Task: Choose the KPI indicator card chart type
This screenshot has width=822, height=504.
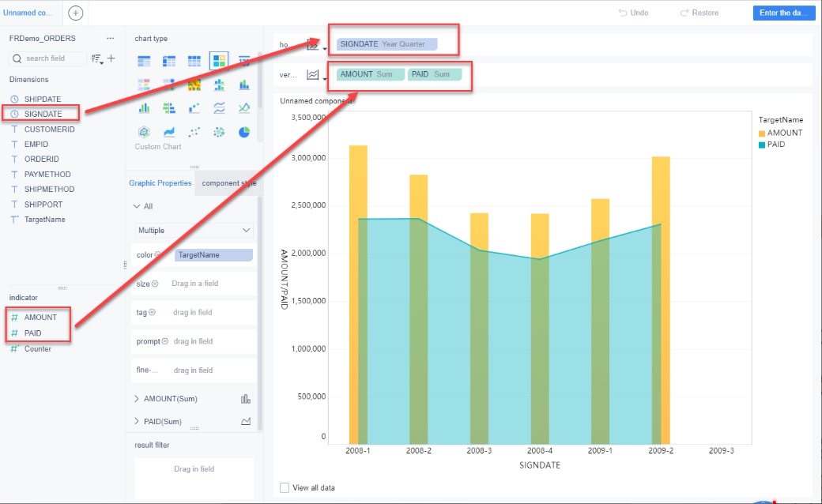Action: pyautogui.click(x=244, y=62)
